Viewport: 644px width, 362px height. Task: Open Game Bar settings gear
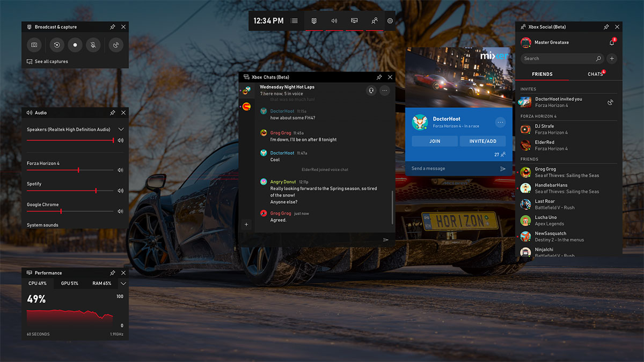click(390, 21)
